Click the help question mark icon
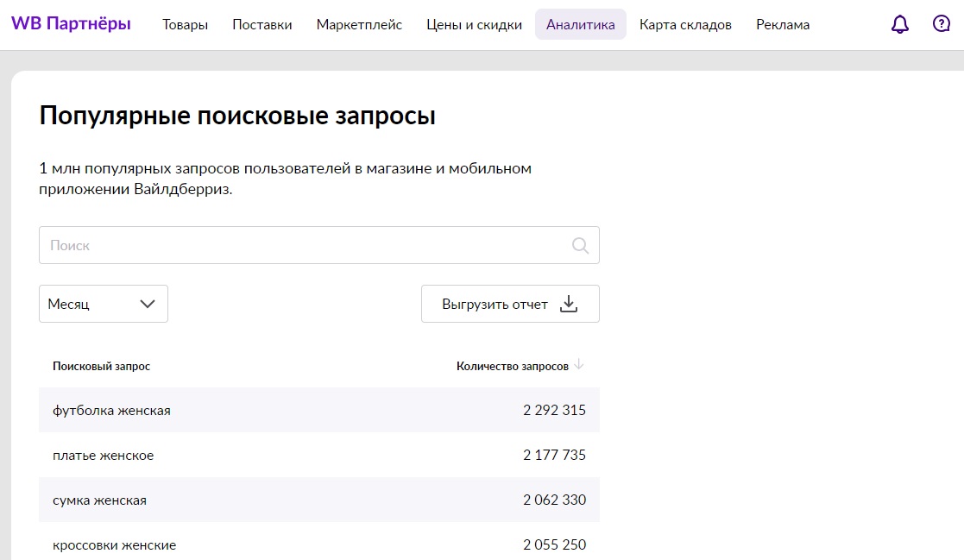 [x=942, y=24]
